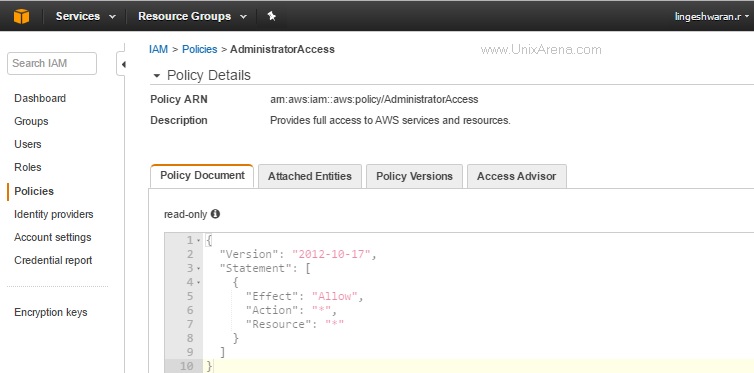This screenshot has height=373, width=754.
Task: Click line number 10 in editor gutter
Action: [187, 366]
